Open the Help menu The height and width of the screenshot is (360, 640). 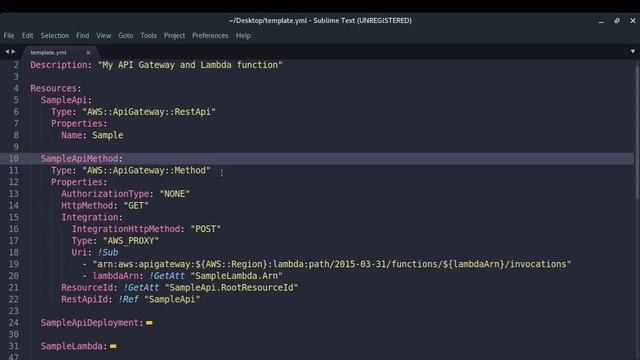243,36
